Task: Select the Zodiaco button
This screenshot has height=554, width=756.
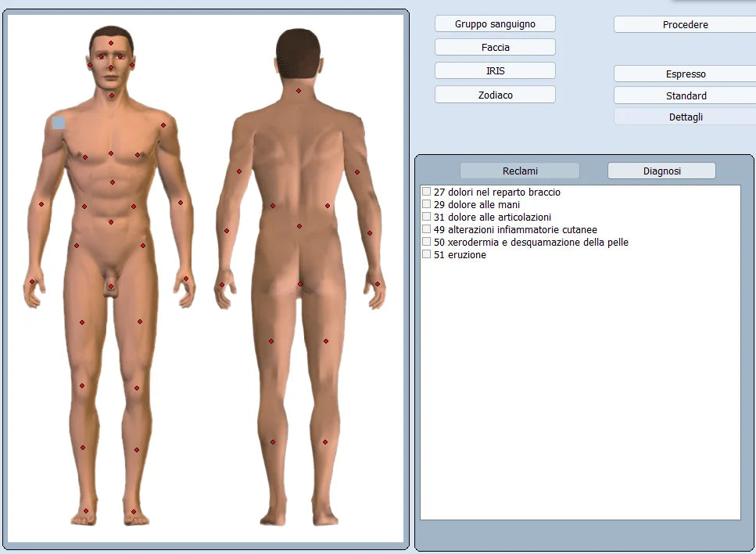Action: point(495,95)
